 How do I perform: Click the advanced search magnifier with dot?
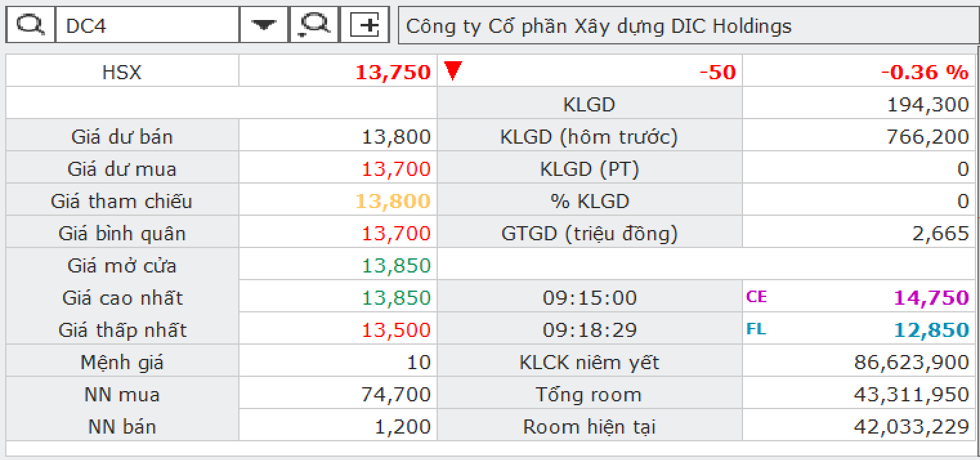click(314, 26)
